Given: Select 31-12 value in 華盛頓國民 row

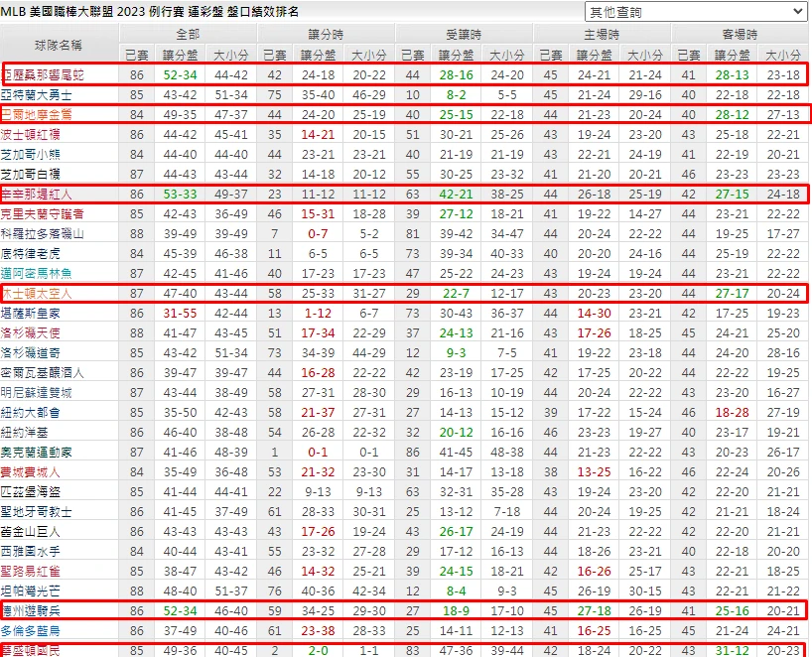Looking at the screenshot, I should click(x=733, y=651).
